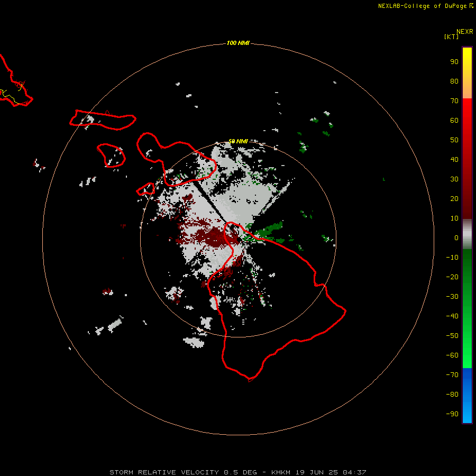This screenshot has width=476, height=476.
Task: Click the blue bottom segment of the color bar
Action: (x=467, y=395)
